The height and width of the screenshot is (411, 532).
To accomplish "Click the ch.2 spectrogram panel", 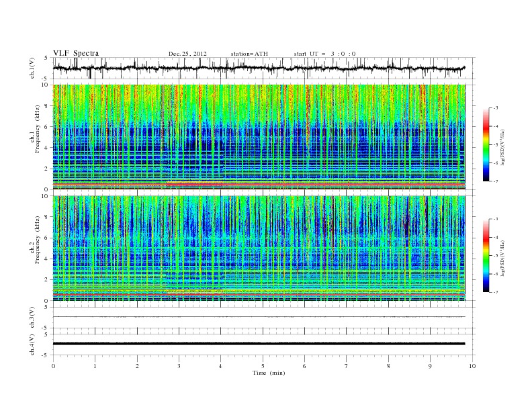I will [259, 248].
